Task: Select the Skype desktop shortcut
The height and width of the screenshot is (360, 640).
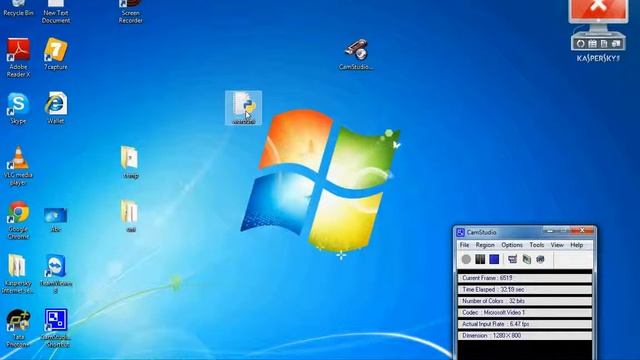Action: click(18, 108)
